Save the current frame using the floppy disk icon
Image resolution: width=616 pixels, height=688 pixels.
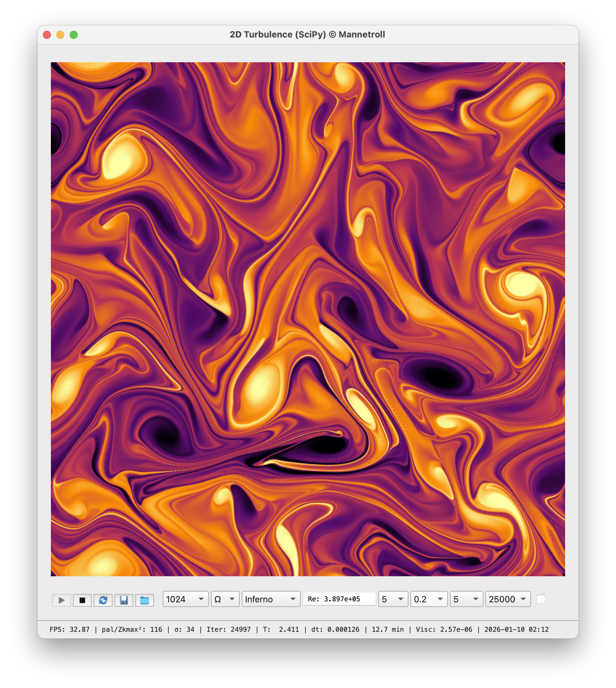pyautogui.click(x=124, y=600)
